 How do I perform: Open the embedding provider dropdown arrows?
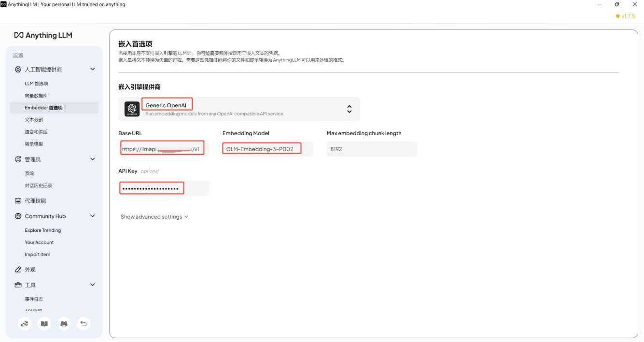point(350,109)
